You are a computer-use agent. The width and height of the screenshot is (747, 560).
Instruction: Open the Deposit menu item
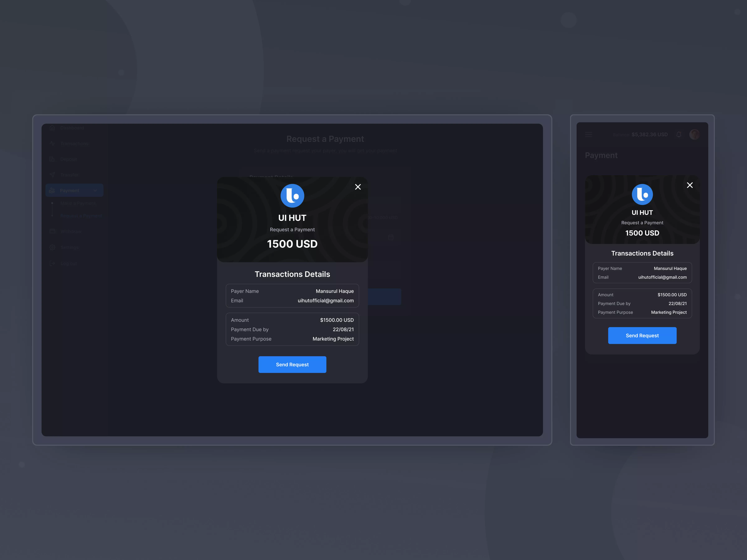(x=69, y=159)
